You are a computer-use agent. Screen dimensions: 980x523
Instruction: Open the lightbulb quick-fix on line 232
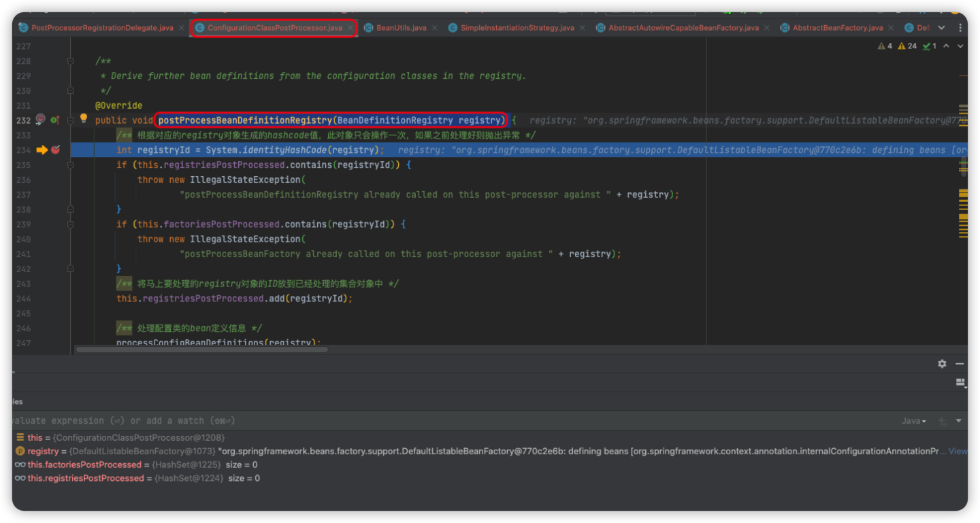(83, 119)
